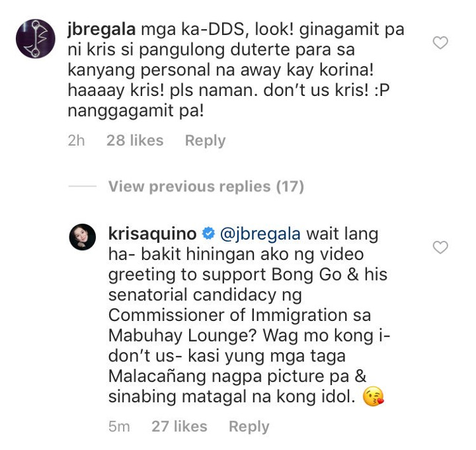Reply to jbregala's comment
Viewport: 476px width, 450px height.
(x=205, y=141)
